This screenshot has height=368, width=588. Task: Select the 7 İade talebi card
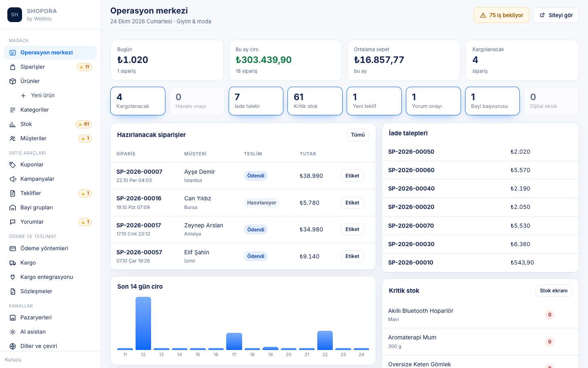(x=256, y=101)
